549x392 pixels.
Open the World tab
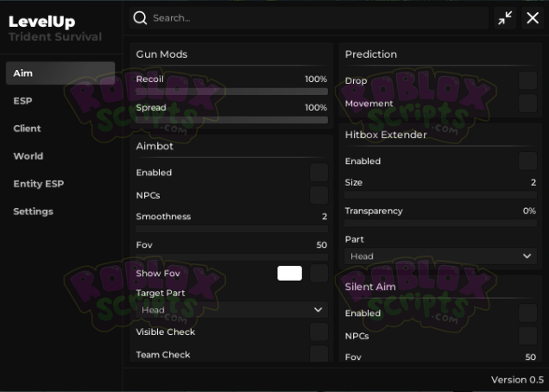pos(28,156)
